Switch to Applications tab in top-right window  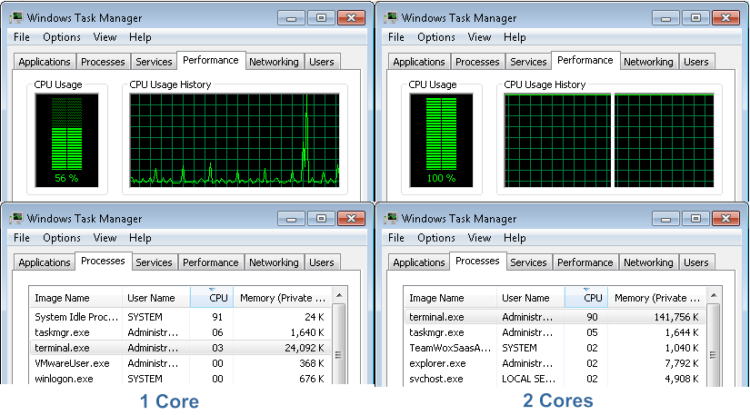tap(419, 62)
